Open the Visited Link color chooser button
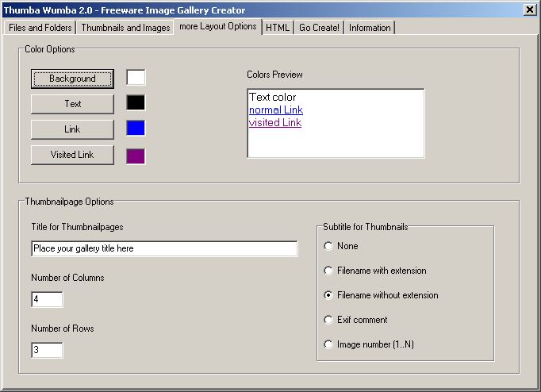Image resolution: width=541 pixels, height=392 pixels. (72, 155)
